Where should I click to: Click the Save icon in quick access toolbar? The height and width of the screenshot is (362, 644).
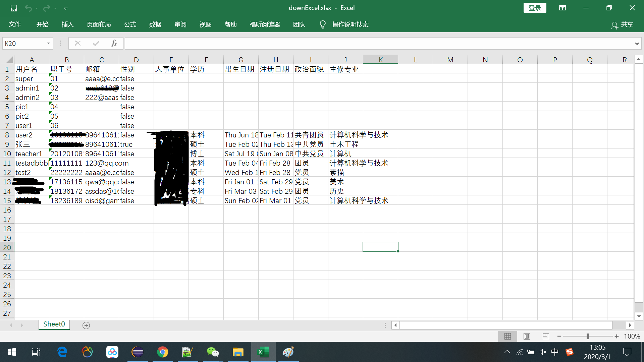(x=14, y=8)
